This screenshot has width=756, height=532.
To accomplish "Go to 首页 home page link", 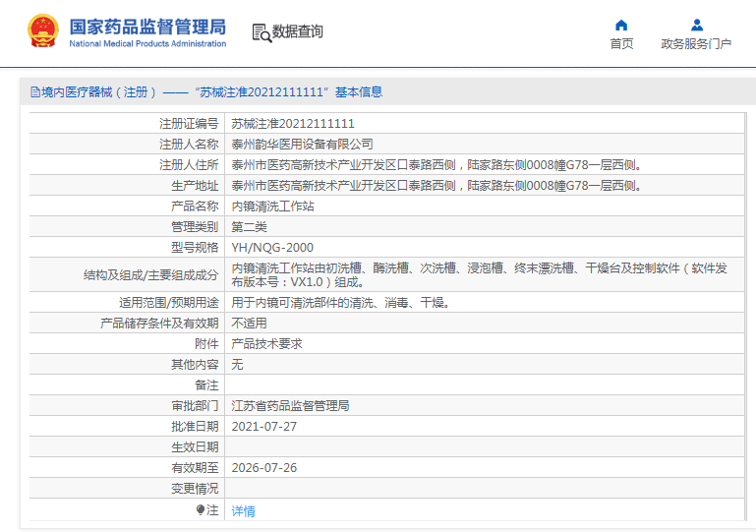I will click(x=621, y=44).
